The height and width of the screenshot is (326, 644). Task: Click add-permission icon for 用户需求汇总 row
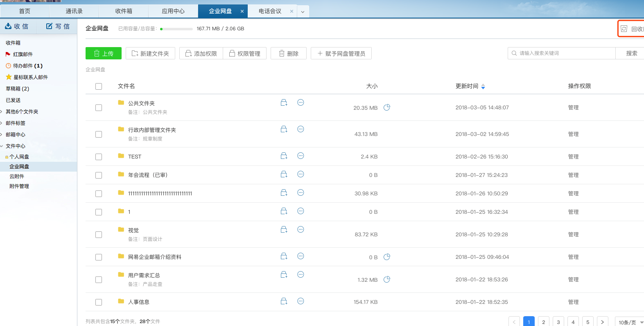pos(284,275)
